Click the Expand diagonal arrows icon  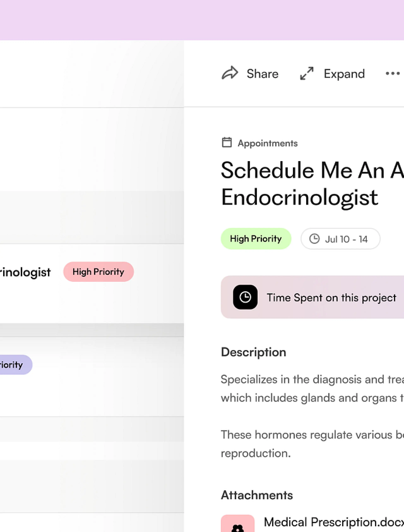[307, 73]
